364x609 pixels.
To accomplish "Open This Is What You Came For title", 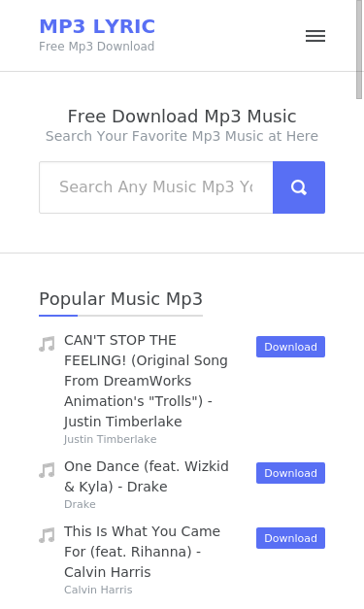I will click(142, 552).
